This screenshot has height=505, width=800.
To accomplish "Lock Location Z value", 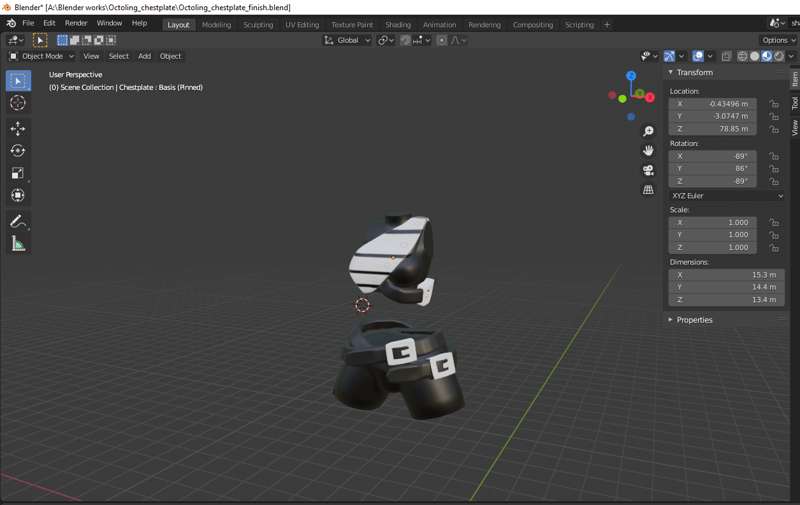I will point(774,129).
